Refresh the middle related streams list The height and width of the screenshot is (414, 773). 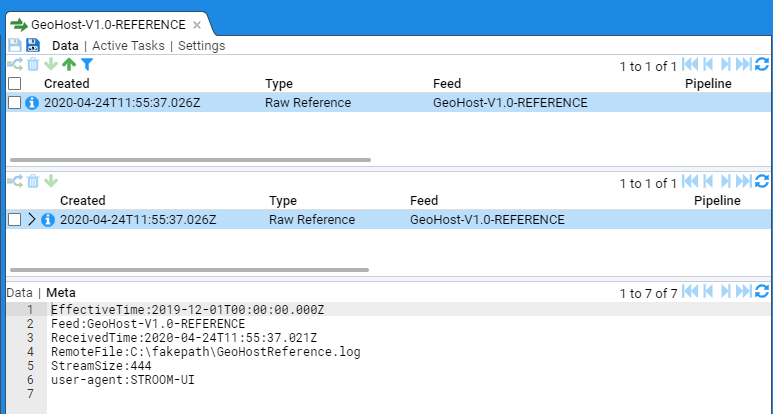[761, 182]
